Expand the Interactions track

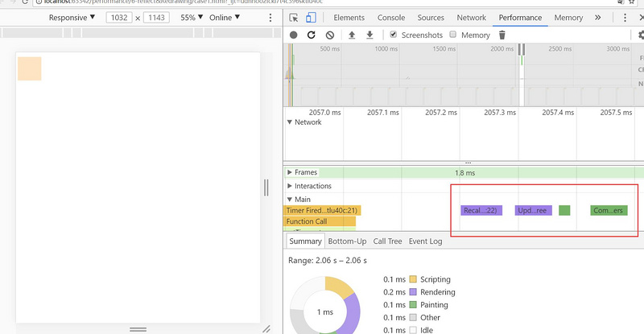[291, 186]
